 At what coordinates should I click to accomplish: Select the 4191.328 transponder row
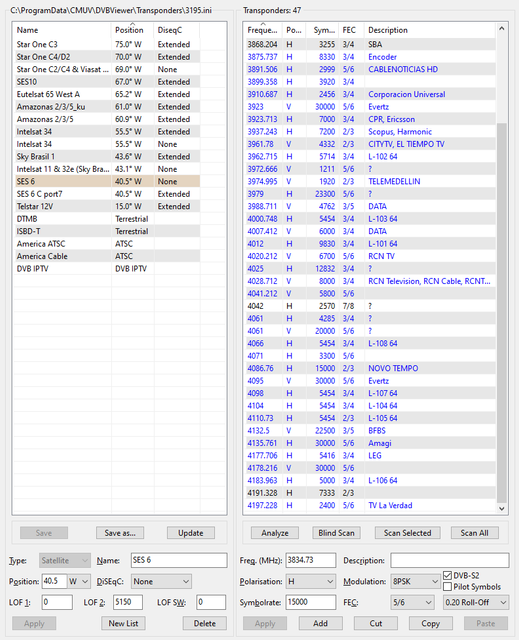click(370, 493)
